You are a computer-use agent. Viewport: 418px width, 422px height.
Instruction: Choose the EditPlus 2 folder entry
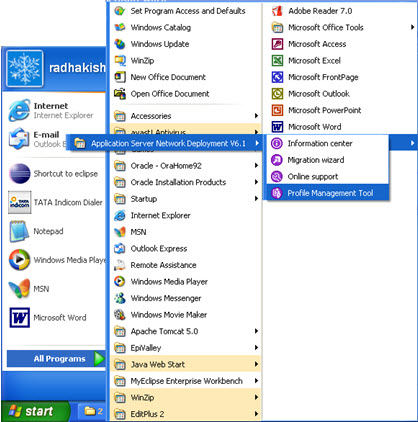185,414
